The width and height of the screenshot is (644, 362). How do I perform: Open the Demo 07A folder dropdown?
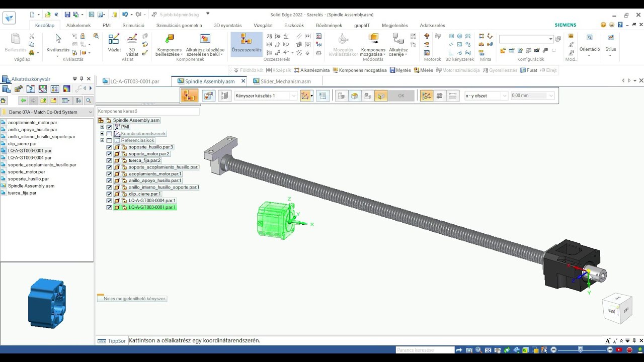coord(91,112)
